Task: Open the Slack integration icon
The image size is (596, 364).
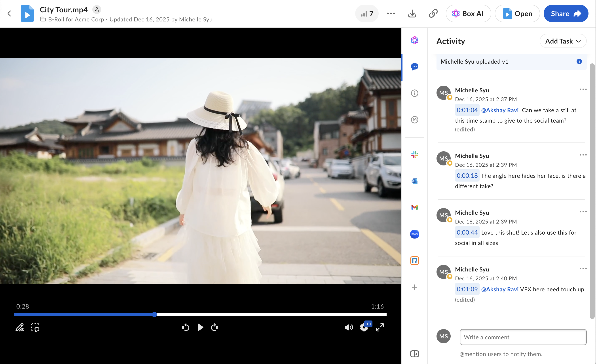Action: (414, 155)
